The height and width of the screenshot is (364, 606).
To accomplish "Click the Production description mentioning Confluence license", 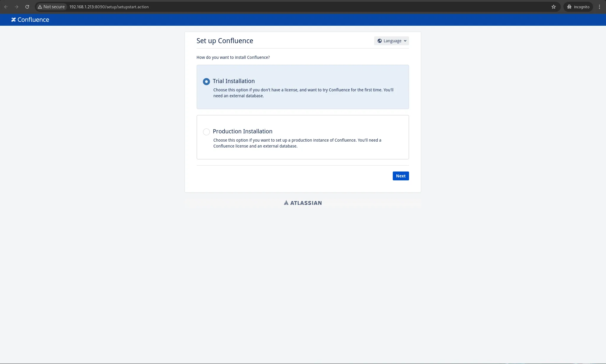I will (x=297, y=143).
